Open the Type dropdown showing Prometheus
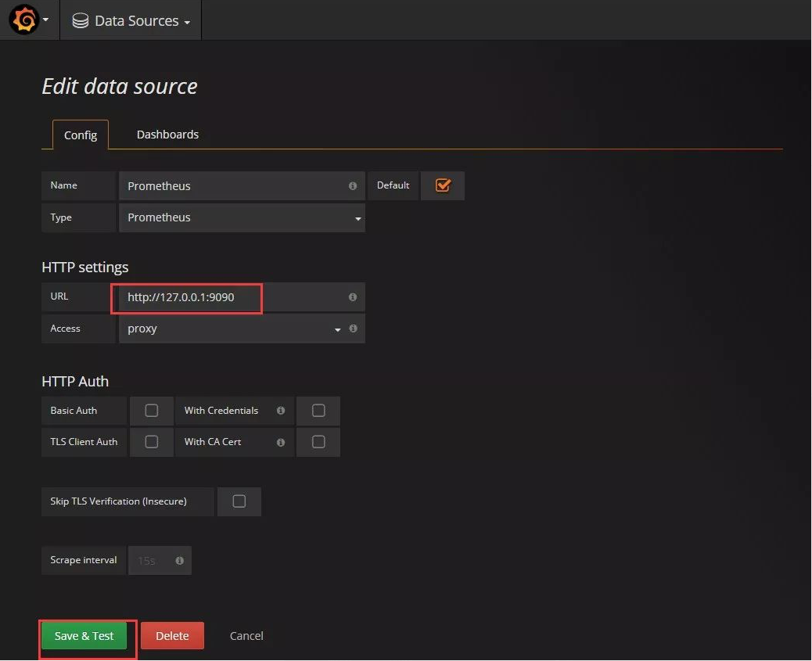The image size is (812, 661). click(x=242, y=217)
